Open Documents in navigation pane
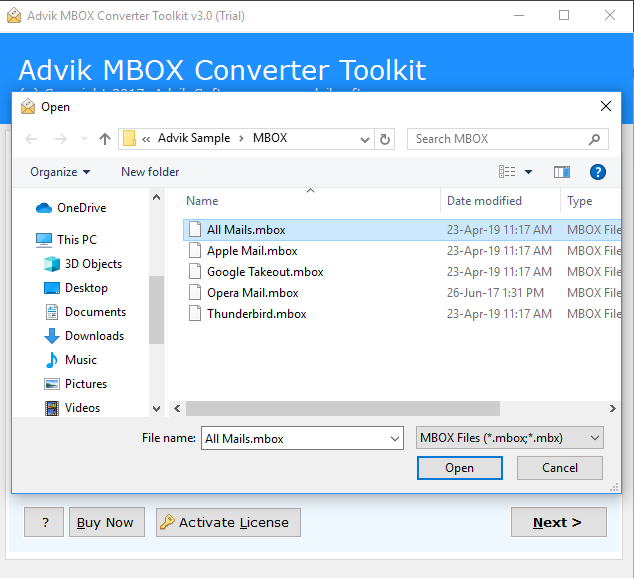The image size is (634, 578). point(85,312)
